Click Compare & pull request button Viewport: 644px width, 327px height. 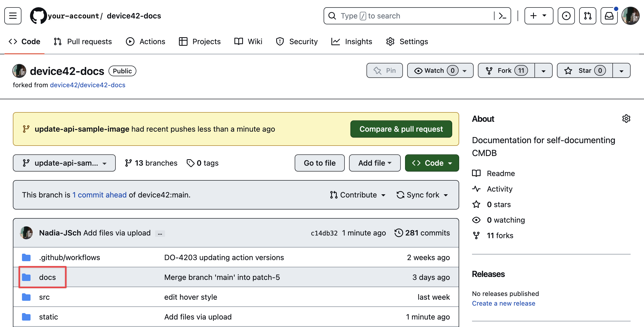point(401,129)
